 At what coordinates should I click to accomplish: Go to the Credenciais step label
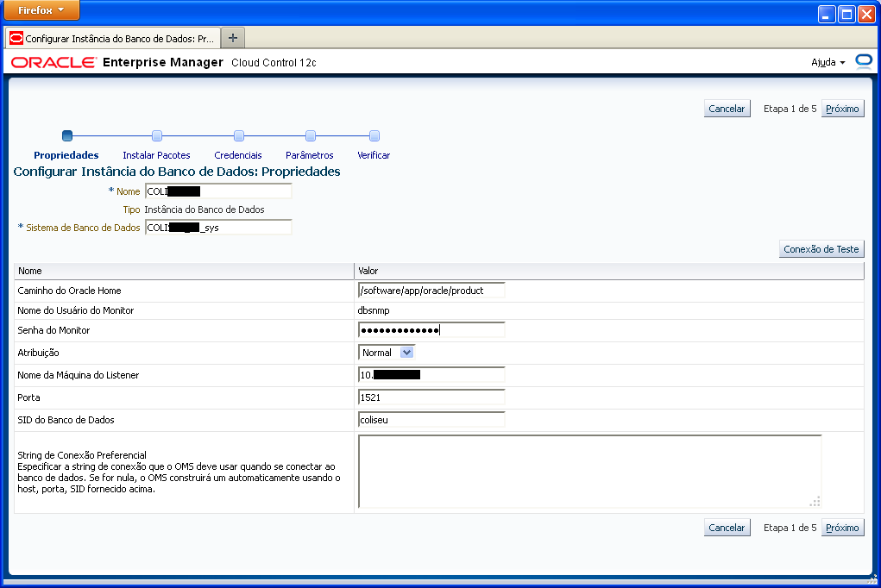point(238,155)
